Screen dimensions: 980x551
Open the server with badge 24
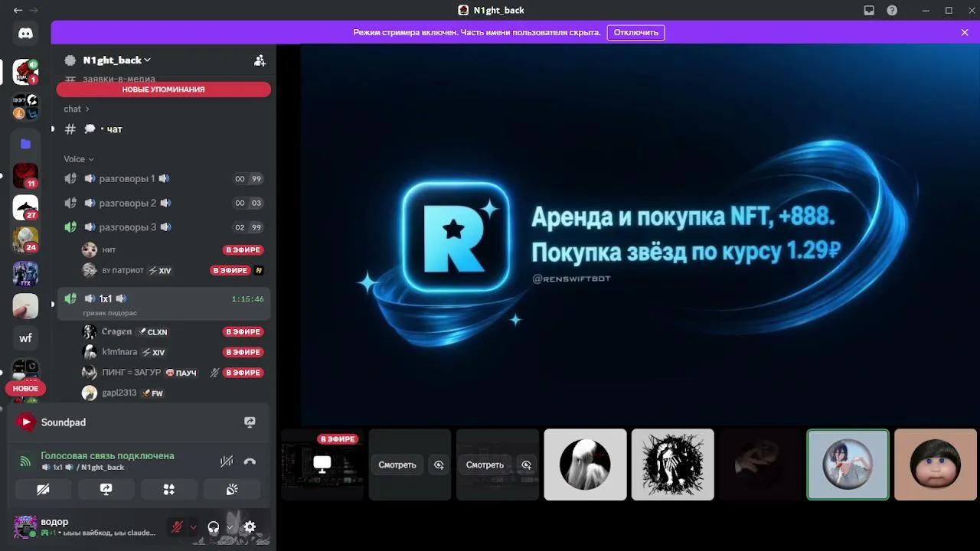(x=25, y=240)
